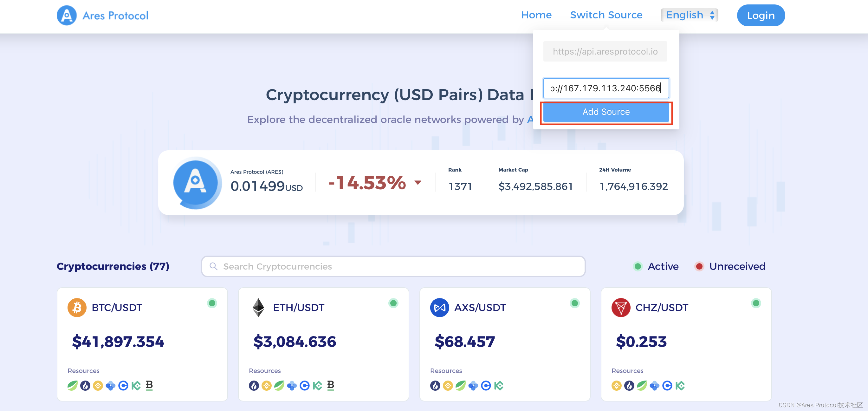Click the Active legend indicator
This screenshot has height=411, width=868.
pos(638,266)
